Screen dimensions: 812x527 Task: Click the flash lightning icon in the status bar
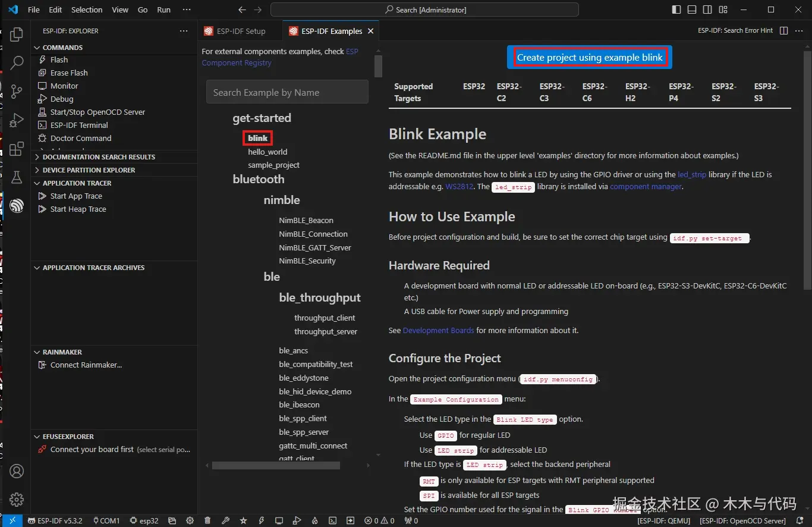[261, 520]
